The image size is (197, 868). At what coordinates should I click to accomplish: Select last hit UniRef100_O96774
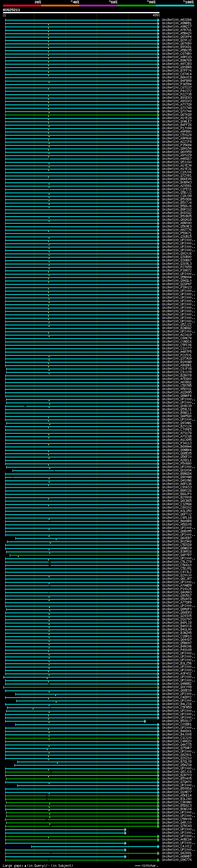click(177, 860)
